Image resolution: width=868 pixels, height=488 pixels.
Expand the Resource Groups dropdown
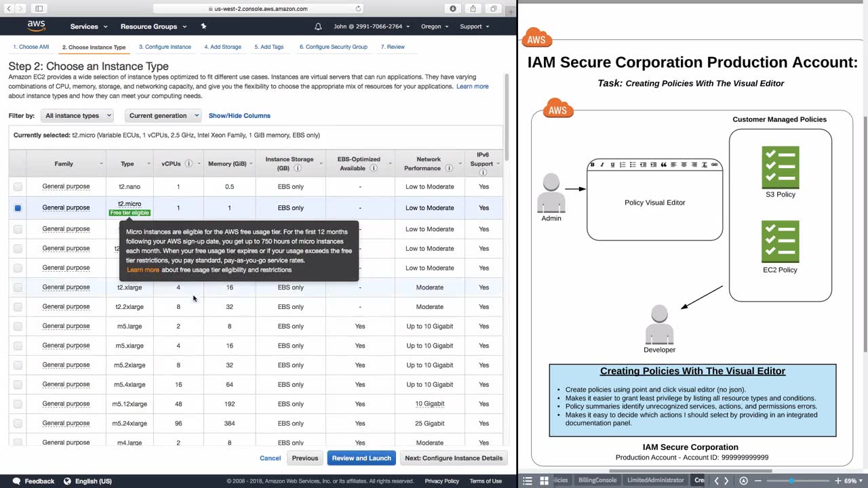(x=153, y=26)
